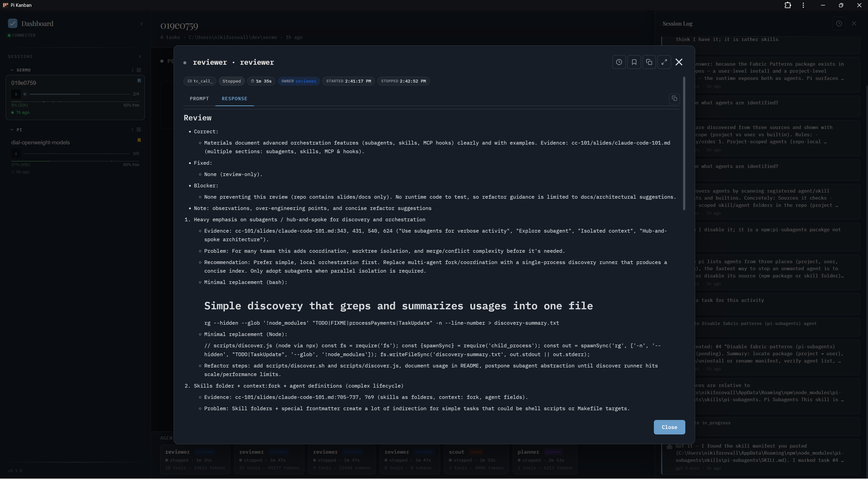Click the OWNER reviewer badge
The height and width of the screenshot is (479, 868).
pyautogui.click(x=299, y=81)
